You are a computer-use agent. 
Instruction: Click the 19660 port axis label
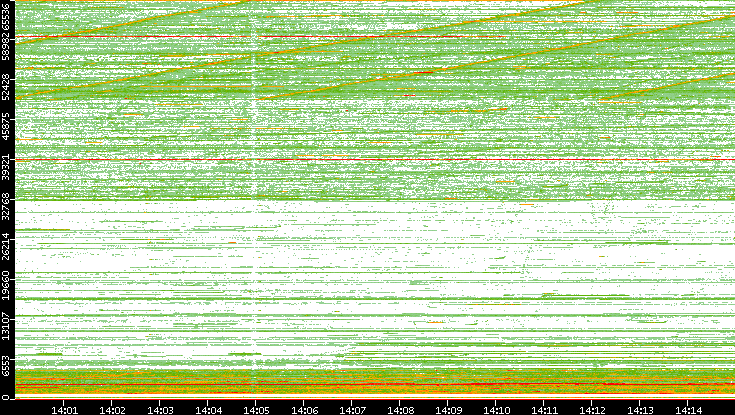click(6, 286)
